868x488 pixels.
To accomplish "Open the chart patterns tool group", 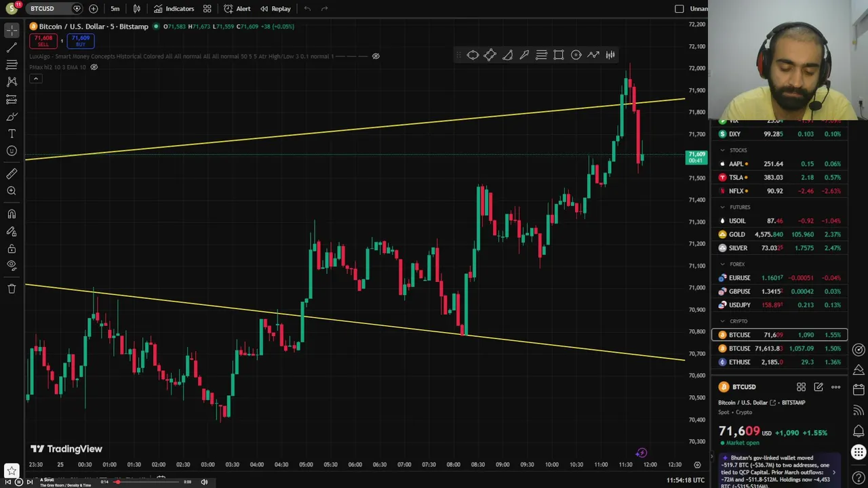I will (12, 81).
